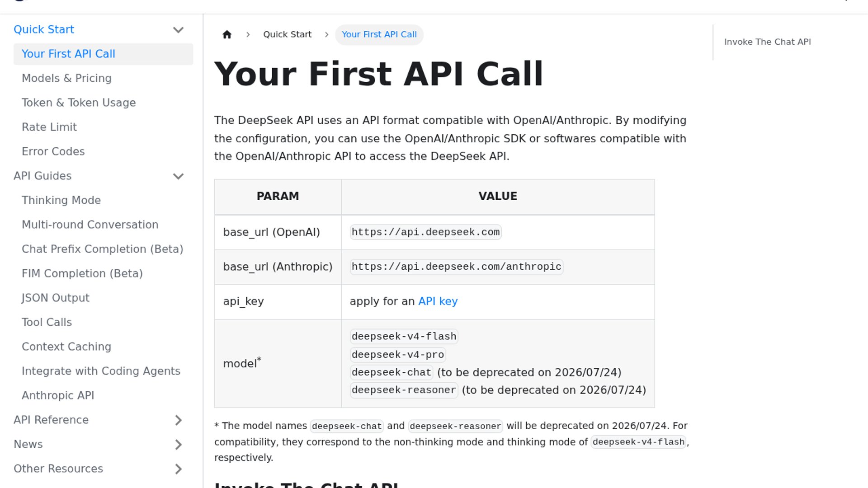This screenshot has width=868, height=488.
Task: Go to Rate Limit page
Action: pos(49,127)
